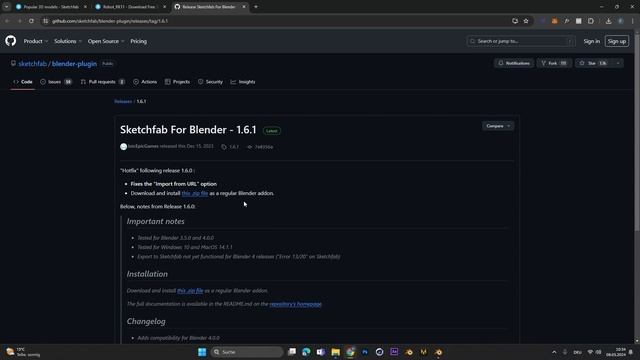Image resolution: width=640 pixels, height=360 pixels.
Task: Open the GitHub homepage logo
Action: 11,41
